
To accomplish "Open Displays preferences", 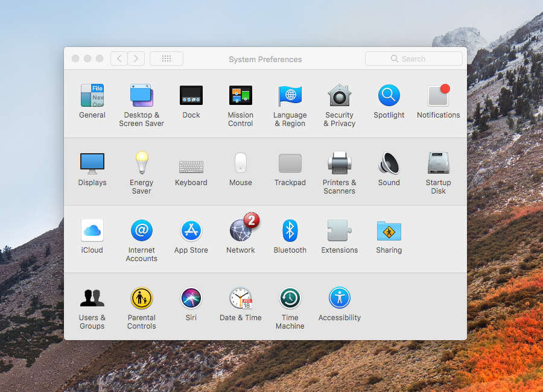I will tap(92, 163).
